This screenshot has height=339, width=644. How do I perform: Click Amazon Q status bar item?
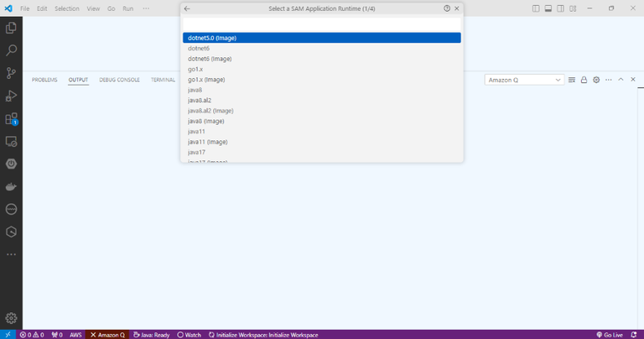pyautogui.click(x=107, y=335)
